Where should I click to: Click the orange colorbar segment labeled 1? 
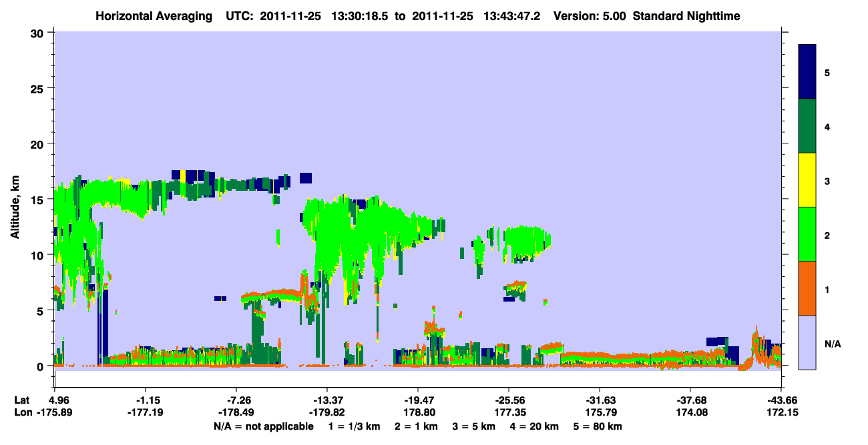coord(807,288)
